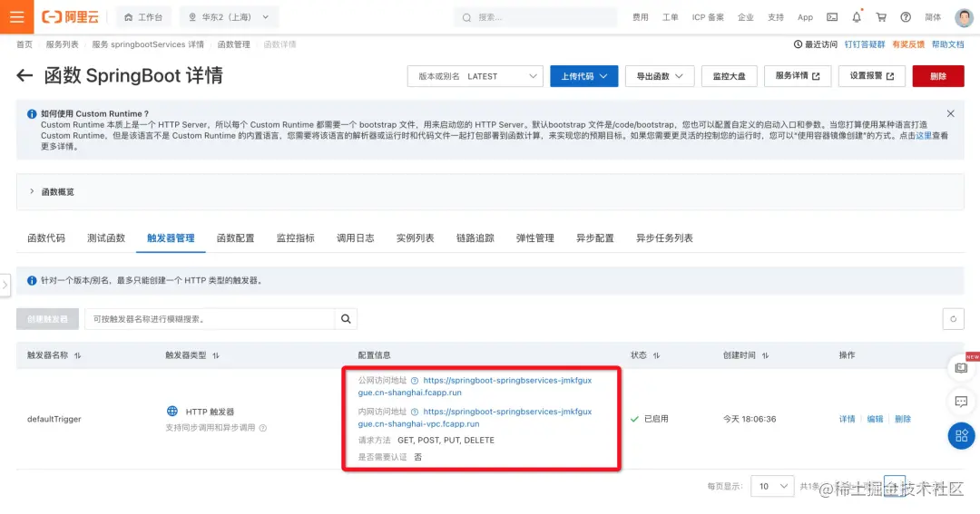980x514 pixels.
Task: Open the 链路追踪 tab
Action: point(475,238)
